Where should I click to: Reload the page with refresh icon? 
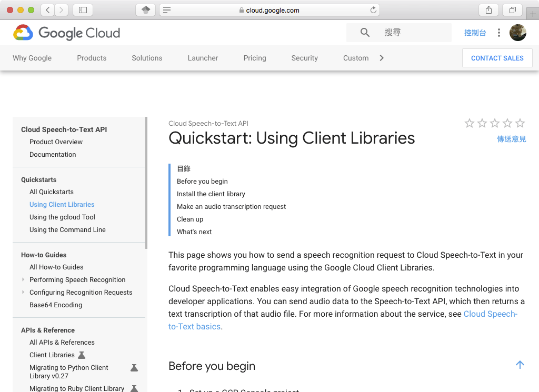(x=373, y=10)
